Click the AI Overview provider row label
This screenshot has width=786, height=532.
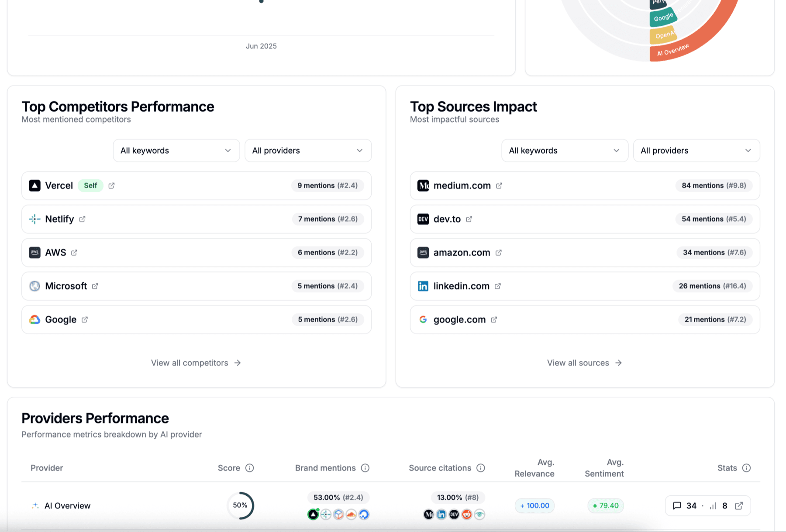(x=67, y=506)
